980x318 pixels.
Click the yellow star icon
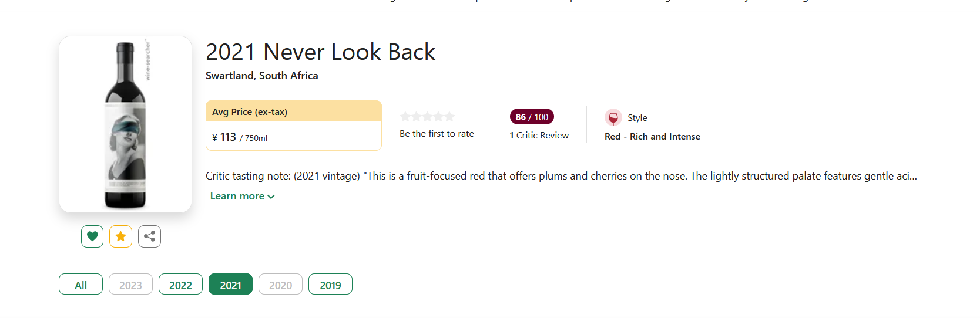[x=120, y=236]
